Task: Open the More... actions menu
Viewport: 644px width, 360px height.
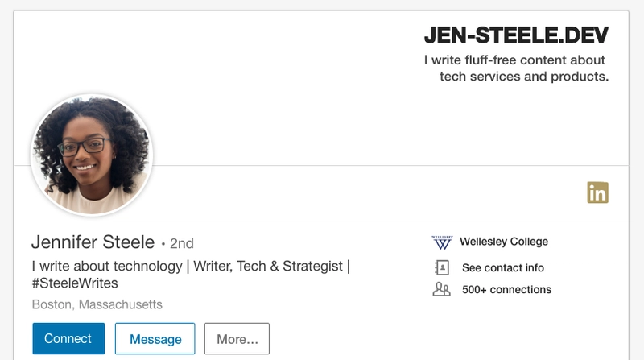Action: [x=237, y=338]
